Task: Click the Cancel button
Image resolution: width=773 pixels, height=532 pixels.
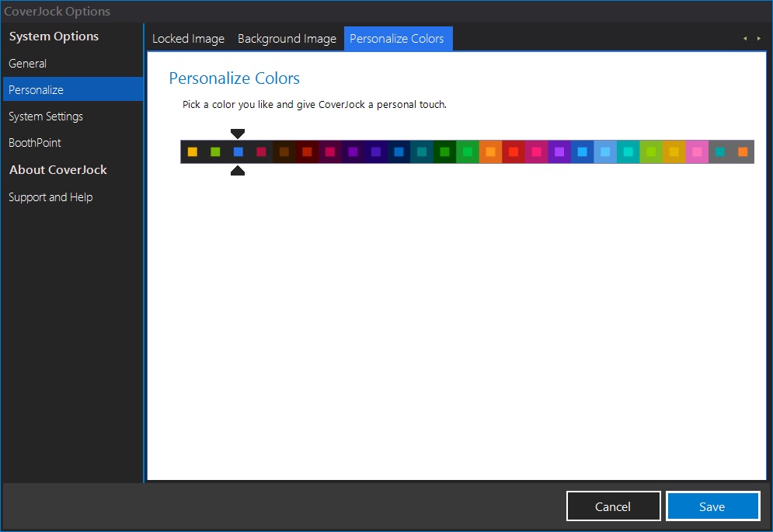Action: tap(613, 506)
